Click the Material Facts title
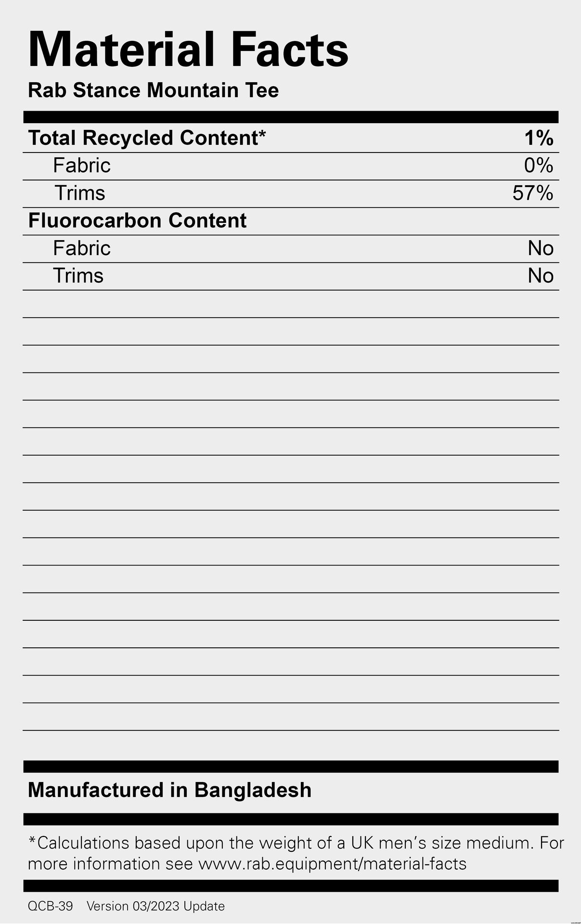This screenshot has width=581, height=924. pyautogui.click(x=188, y=50)
